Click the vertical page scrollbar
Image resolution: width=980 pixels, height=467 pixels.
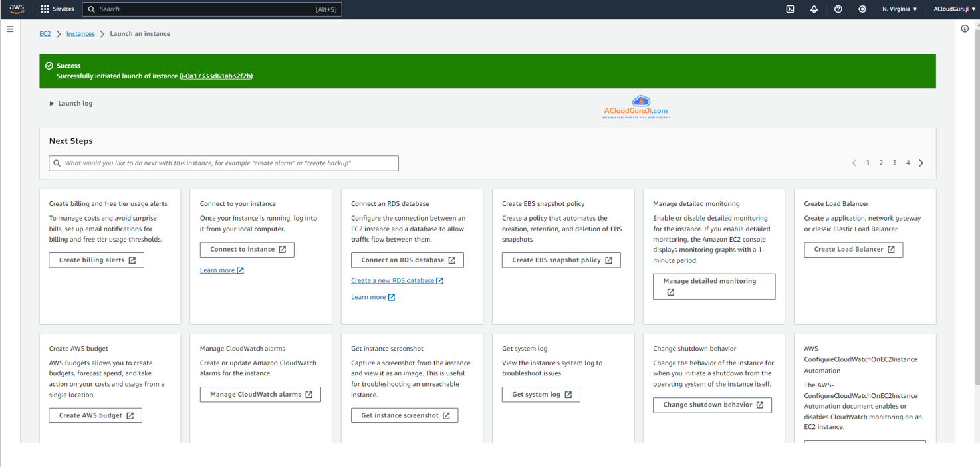coord(976,199)
